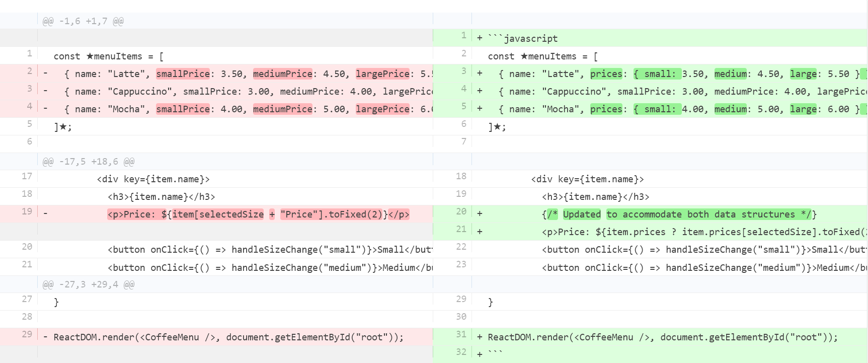Click hunk header '@@ -17,5 +18,6 @@'
The height and width of the screenshot is (363, 868).
(x=89, y=162)
